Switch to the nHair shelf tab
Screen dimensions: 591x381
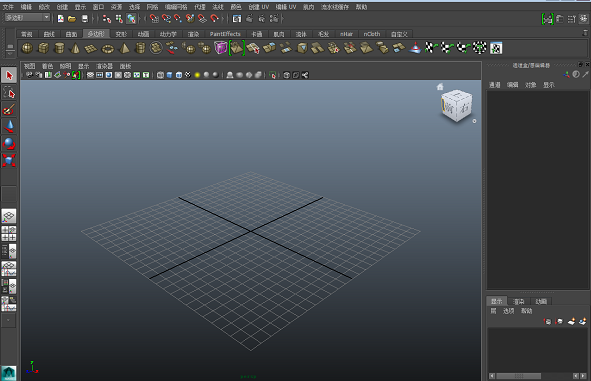coord(346,34)
